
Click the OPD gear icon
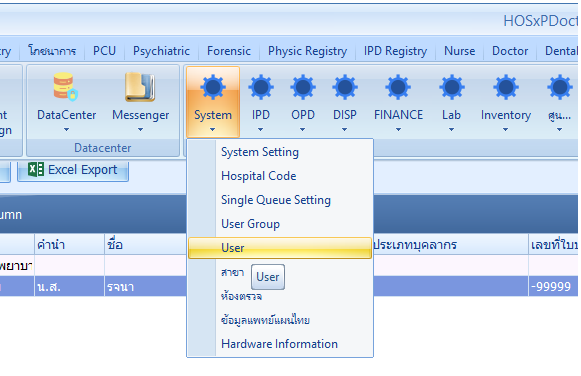tap(303, 87)
